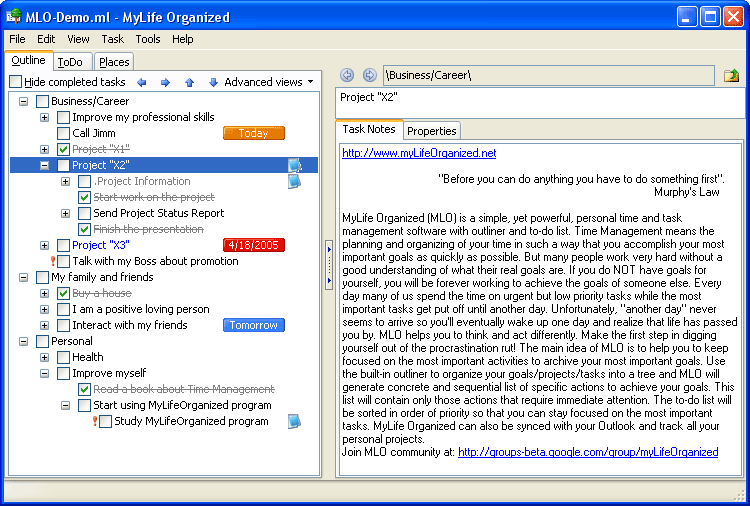Click the note icon on Project "X2" row
Screen dimensions: 750x506
295,165
